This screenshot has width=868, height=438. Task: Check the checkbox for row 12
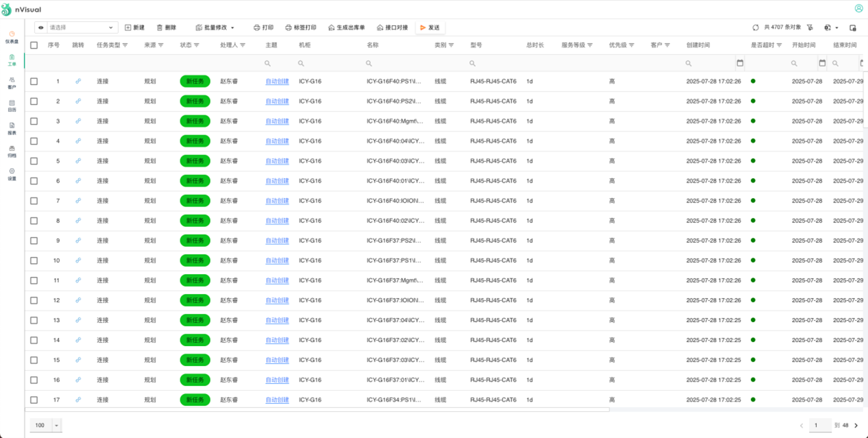coord(34,300)
